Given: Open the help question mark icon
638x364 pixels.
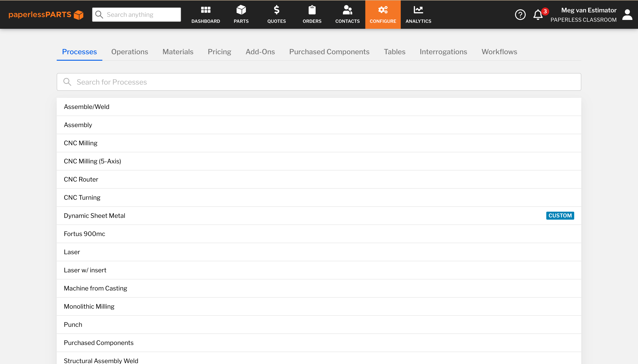Looking at the screenshot, I should click(520, 14).
